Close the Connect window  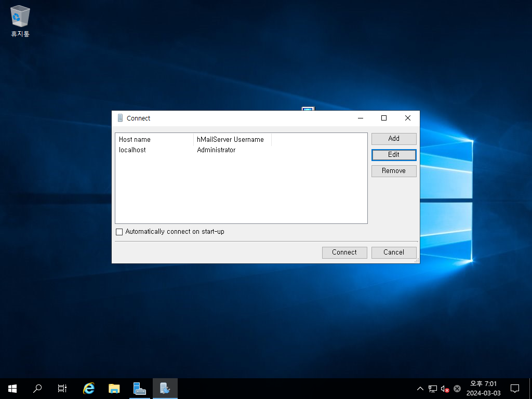click(x=407, y=118)
